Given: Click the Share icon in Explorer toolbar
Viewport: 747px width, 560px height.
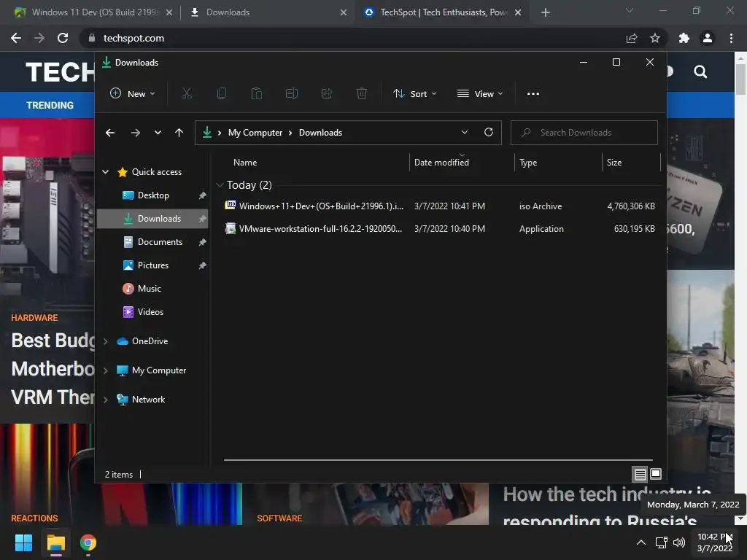Looking at the screenshot, I should [327, 94].
